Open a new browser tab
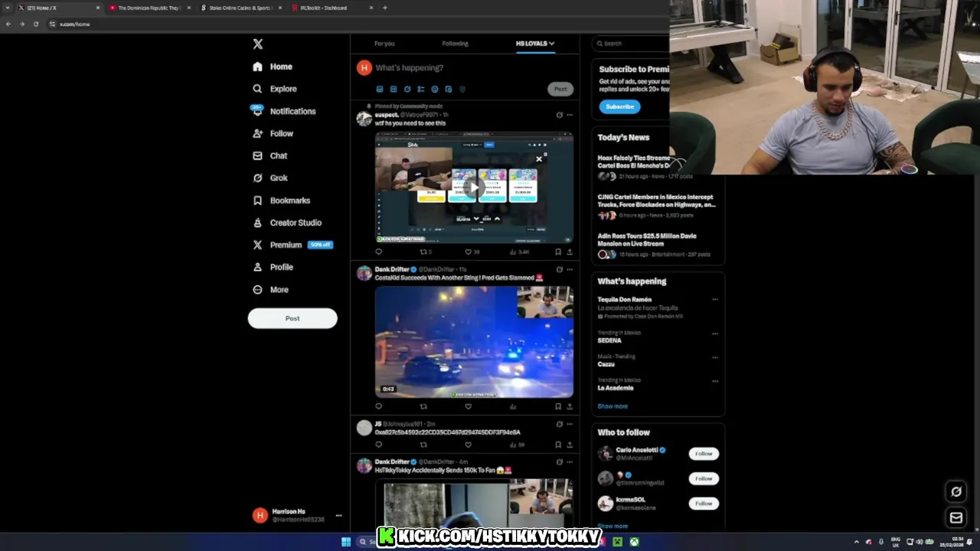The image size is (980, 551). [x=384, y=8]
